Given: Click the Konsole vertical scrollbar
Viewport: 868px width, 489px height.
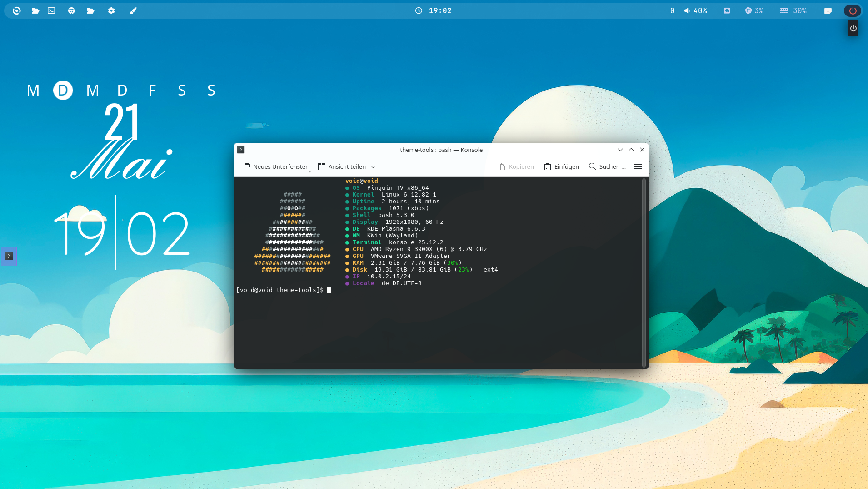Looking at the screenshot, I should pos(644,272).
